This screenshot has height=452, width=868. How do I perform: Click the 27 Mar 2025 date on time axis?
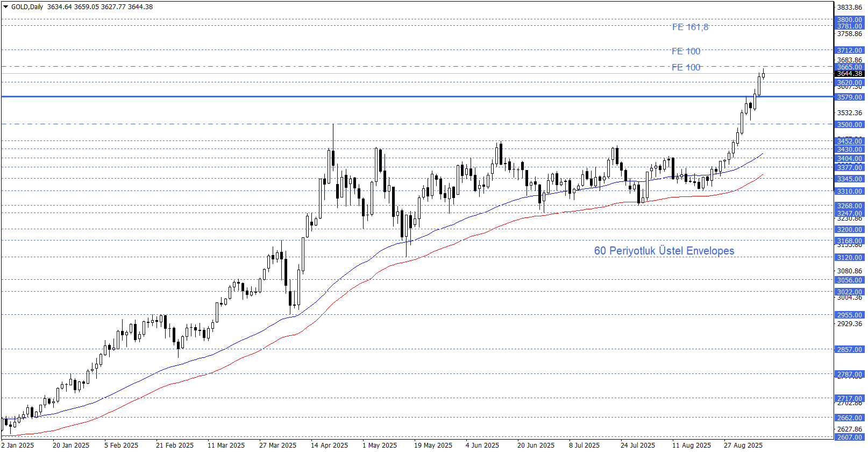pyautogui.click(x=278, y=446)
